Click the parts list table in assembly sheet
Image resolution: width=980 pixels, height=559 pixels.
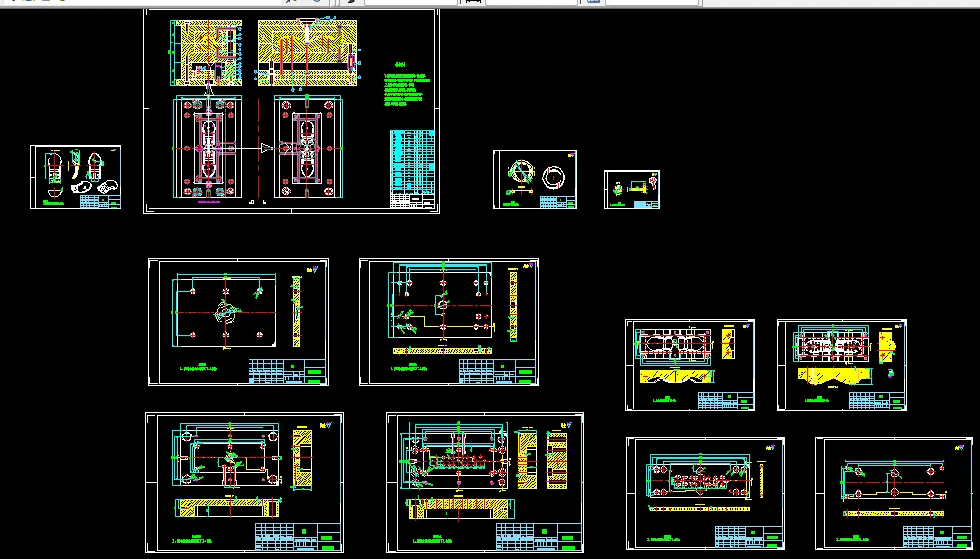click(412, 169)
